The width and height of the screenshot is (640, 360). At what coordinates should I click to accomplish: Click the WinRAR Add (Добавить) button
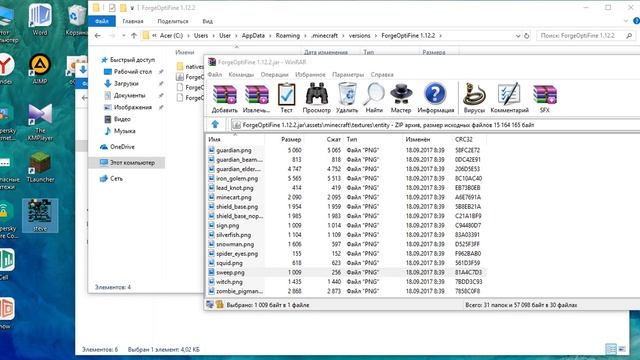224,99
